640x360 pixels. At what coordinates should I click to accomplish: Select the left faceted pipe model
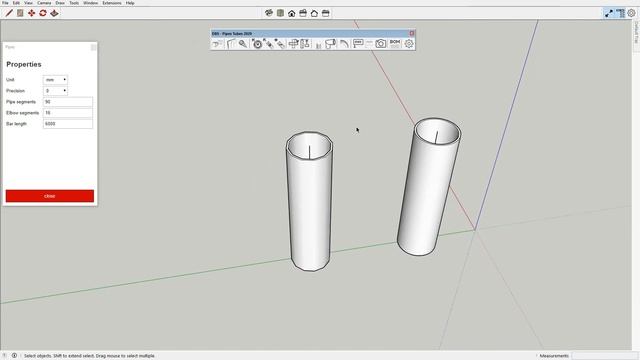click(x=309, y=201)
